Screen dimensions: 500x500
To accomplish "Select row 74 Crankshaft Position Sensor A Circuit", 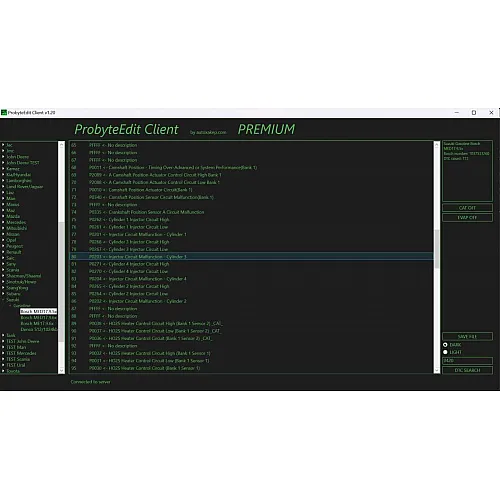I will 251,212.
